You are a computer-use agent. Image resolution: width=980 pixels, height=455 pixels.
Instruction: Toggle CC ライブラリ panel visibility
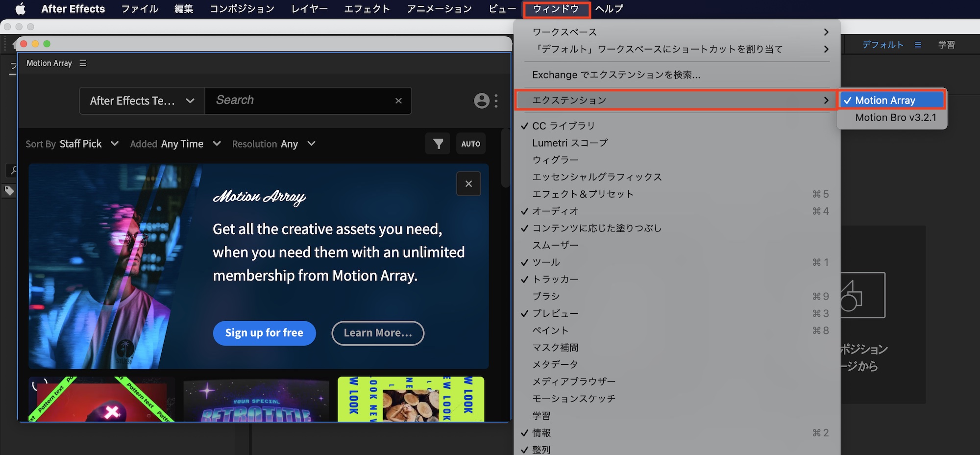click(677, 126)
